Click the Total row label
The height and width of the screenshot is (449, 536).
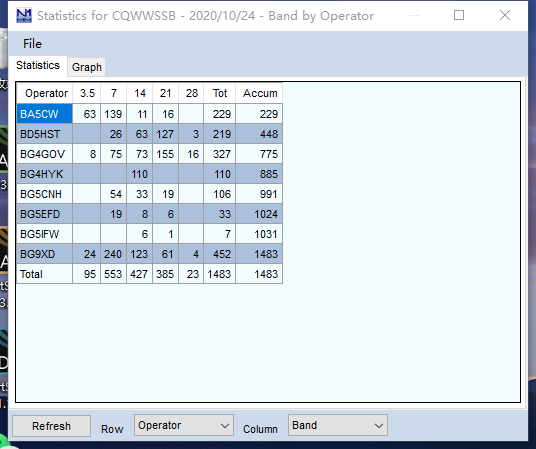point(44,274)
